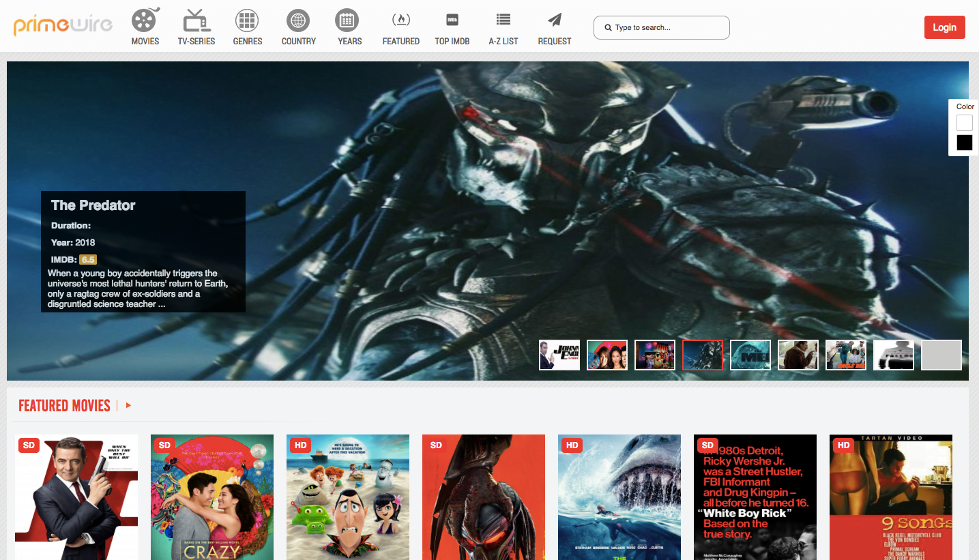Screen dimensions: 979x560
Task: Open the Request paper plane icon
Action: 555,20
